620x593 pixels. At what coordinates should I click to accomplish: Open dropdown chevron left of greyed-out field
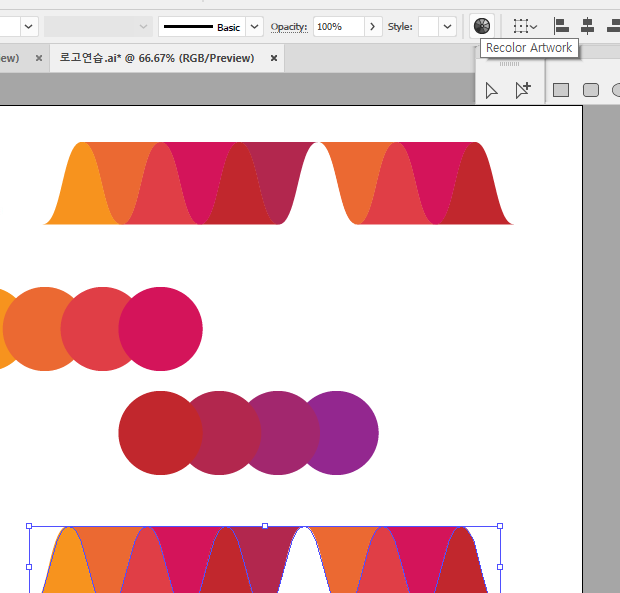pos(28,26)
